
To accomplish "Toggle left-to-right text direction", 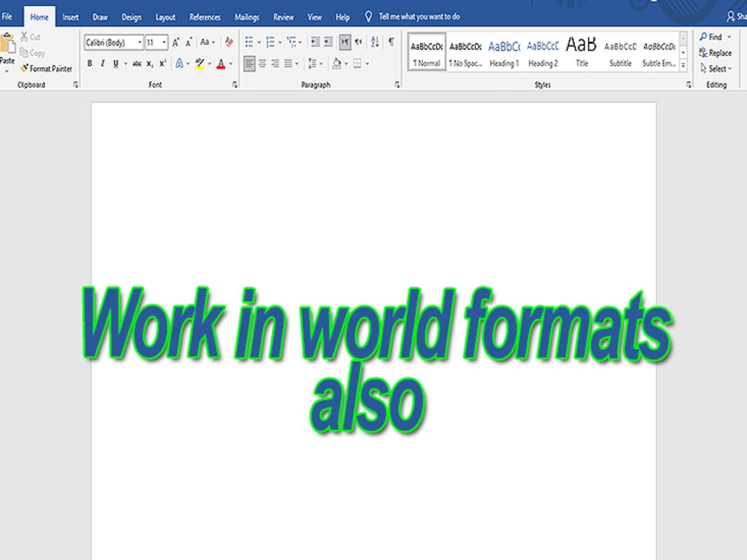I will (x=345, y=42).
